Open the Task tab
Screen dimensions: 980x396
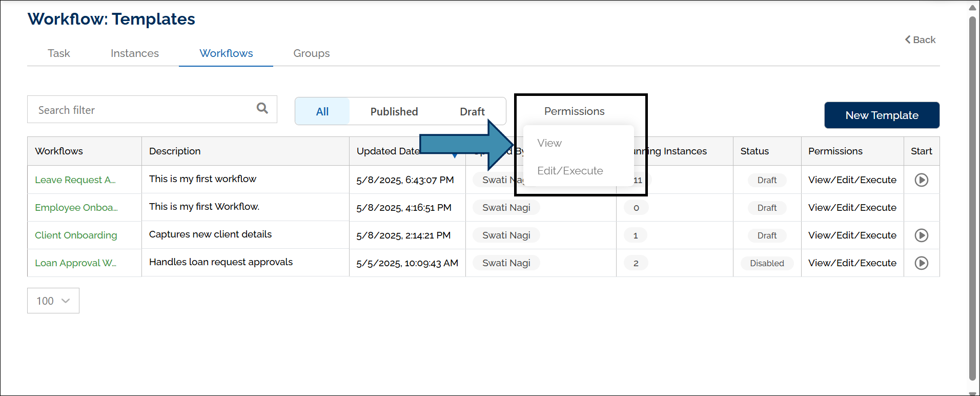[59, 53]
